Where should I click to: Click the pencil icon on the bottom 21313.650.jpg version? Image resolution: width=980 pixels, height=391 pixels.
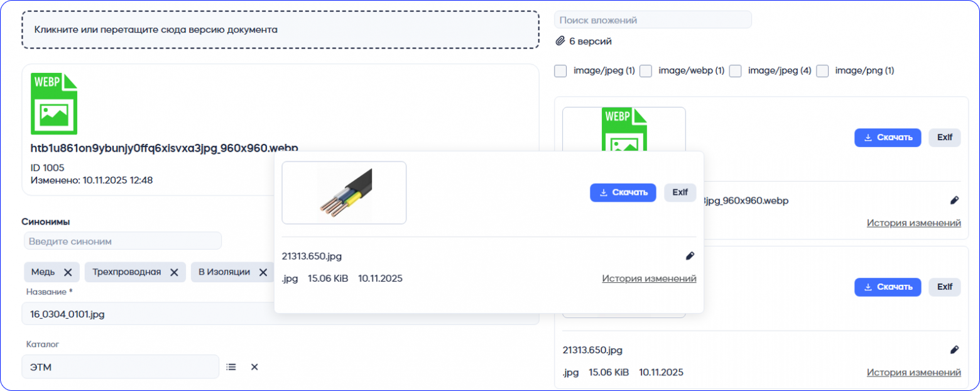pos(955,350)
